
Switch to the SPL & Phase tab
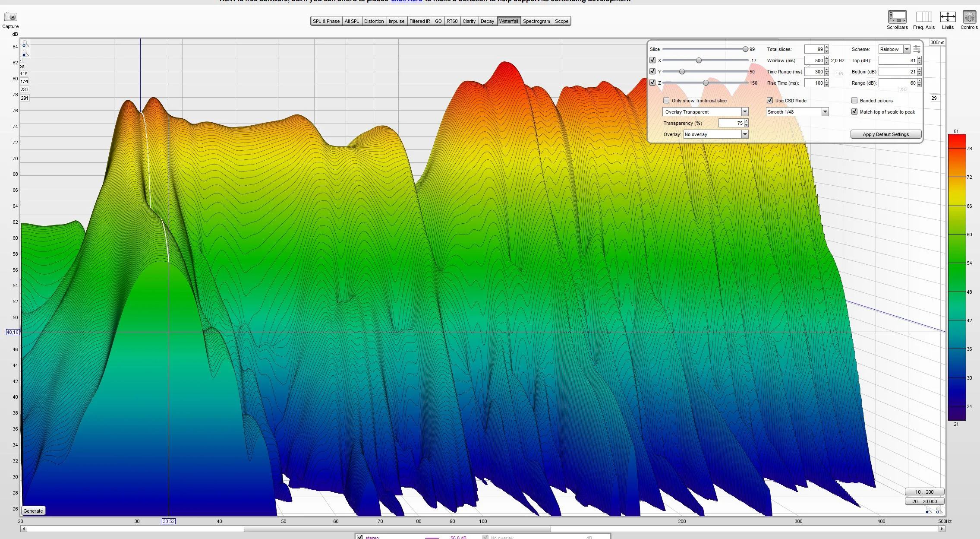[x=326, y=21]
